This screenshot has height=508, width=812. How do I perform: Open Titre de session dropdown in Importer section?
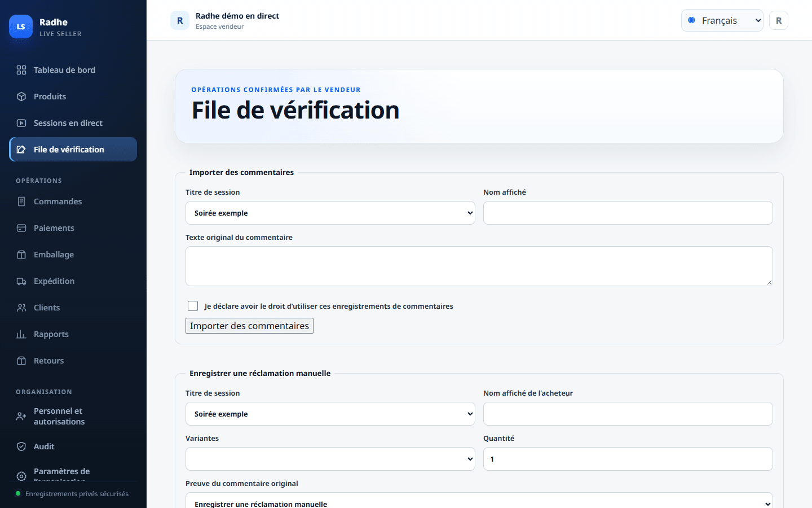330,213
